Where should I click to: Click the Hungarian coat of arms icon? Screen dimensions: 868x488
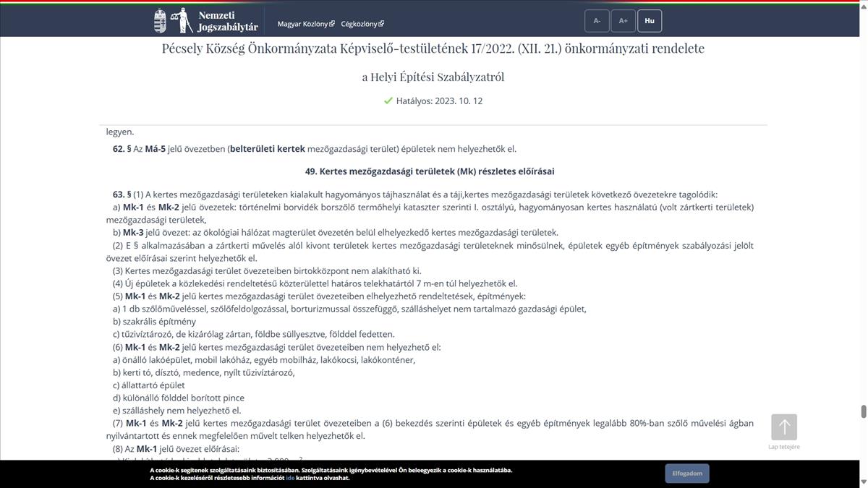(x=160, y=21)
